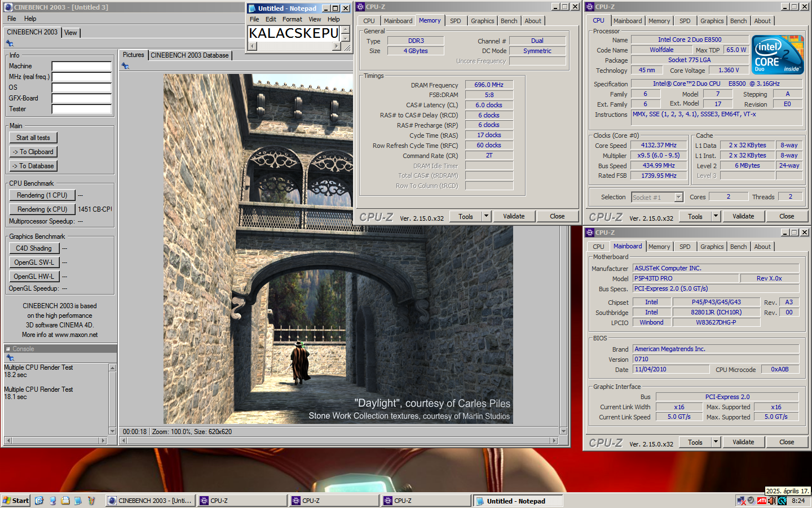Click Validate in CPU-Z Memory window

(514, 216)
